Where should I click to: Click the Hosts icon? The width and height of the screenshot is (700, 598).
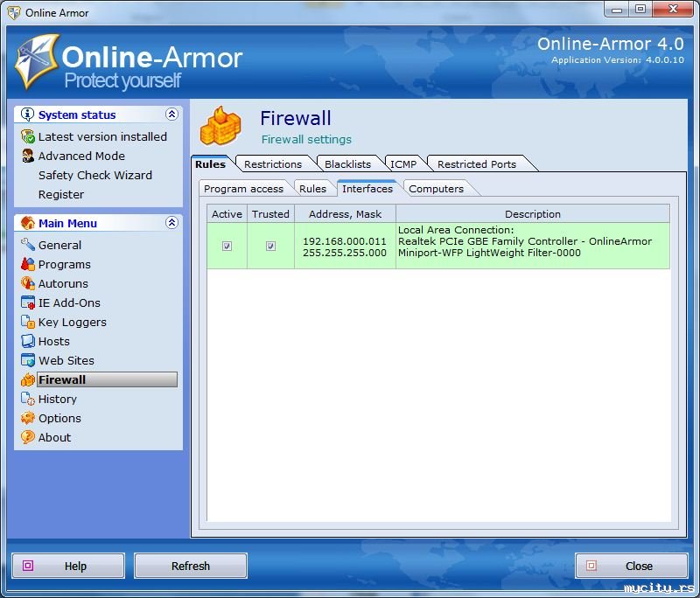tap(28, 341)
